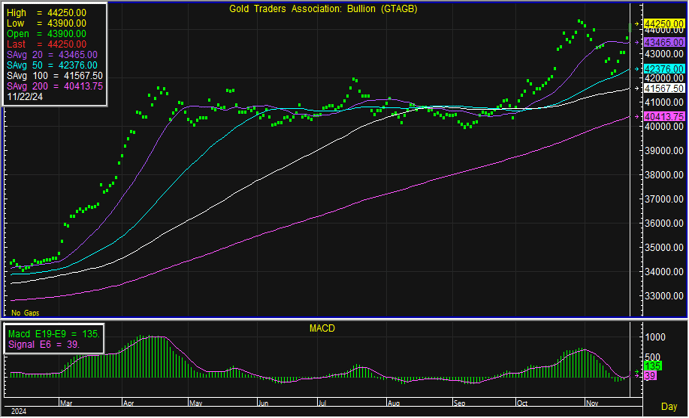Click the purple 43465.00 SAvg 20 price tag
The image size is (689, 418).
coord(663,42)
